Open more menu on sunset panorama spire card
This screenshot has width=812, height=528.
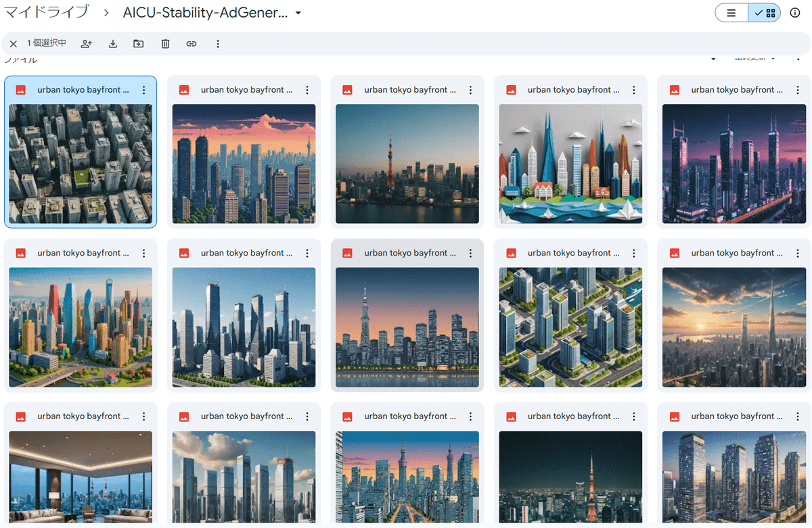[798, 254]
